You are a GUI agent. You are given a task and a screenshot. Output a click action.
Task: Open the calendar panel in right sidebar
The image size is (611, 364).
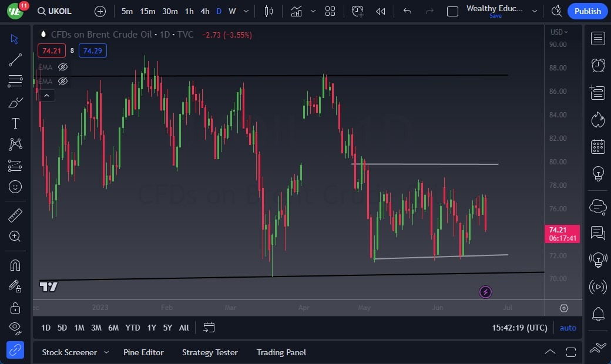(x=598, y=146)
